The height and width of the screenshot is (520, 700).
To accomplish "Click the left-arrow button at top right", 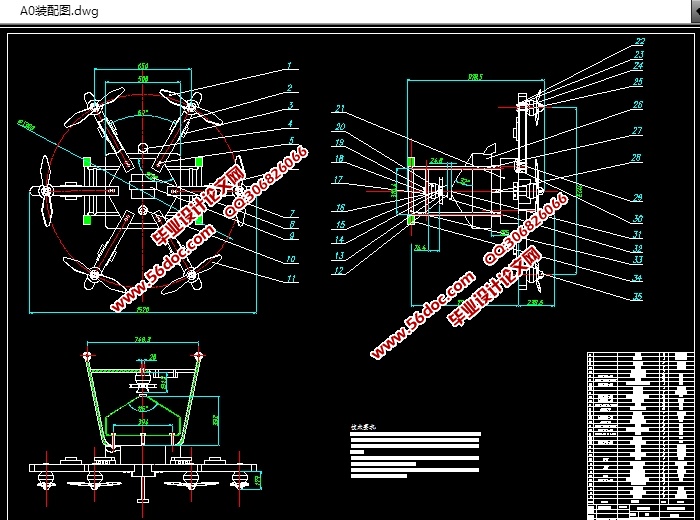I will coord(696,11).
